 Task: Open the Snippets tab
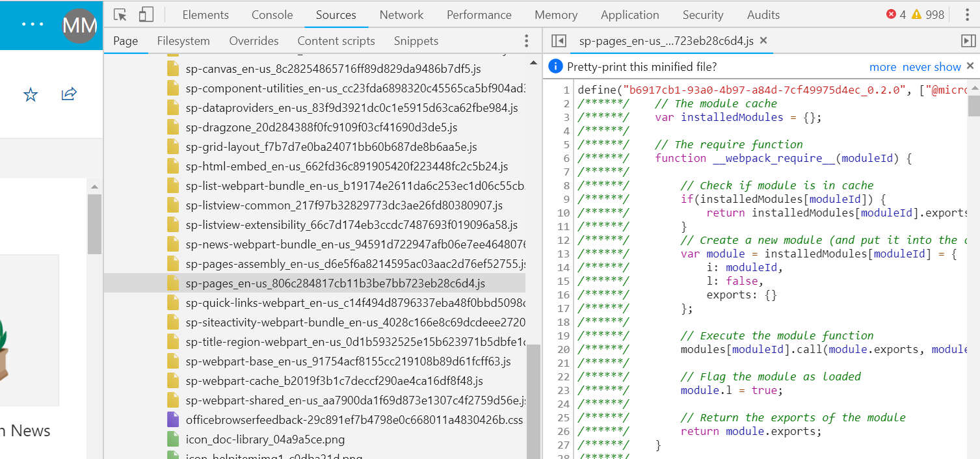tap(416, 40)
